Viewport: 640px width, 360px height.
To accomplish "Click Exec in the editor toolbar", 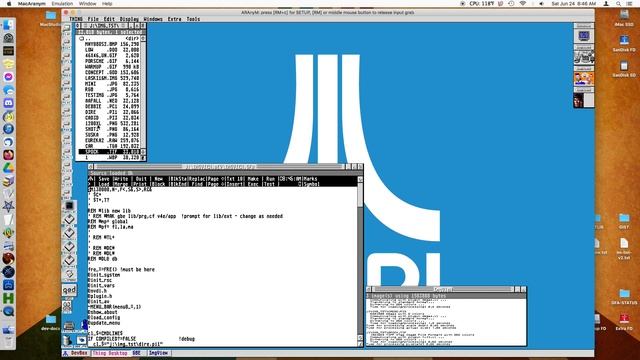I will tap(253, 184).
